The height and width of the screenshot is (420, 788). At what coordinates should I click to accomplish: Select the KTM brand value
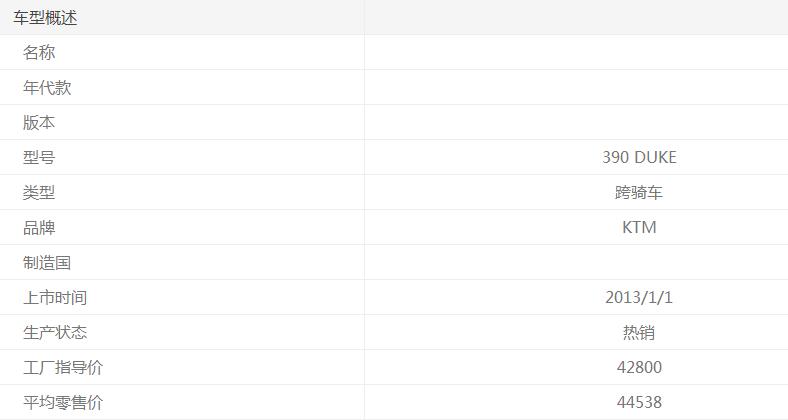click(x=639, y=228)
